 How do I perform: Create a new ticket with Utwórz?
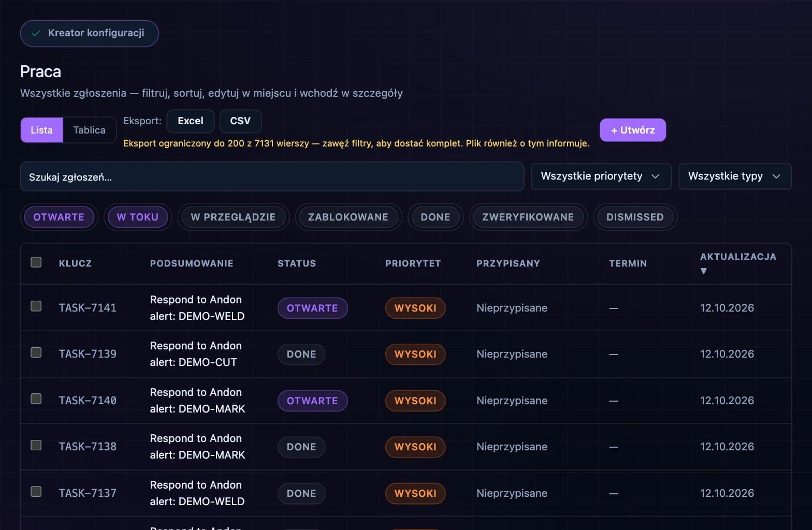633,130
